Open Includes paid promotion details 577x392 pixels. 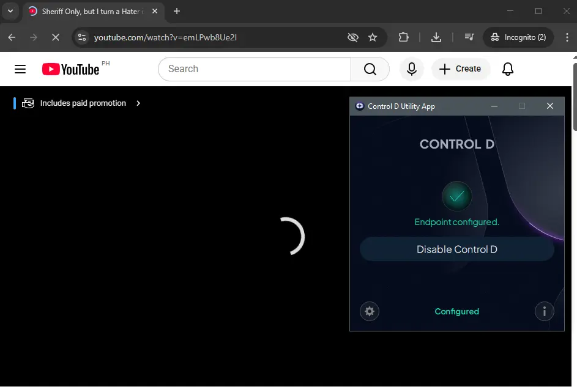tap(77, 103)
